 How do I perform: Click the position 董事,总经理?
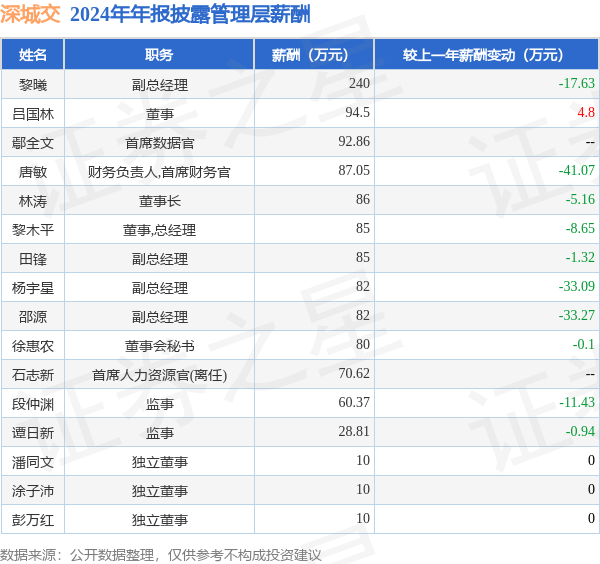tap(159, 230)
